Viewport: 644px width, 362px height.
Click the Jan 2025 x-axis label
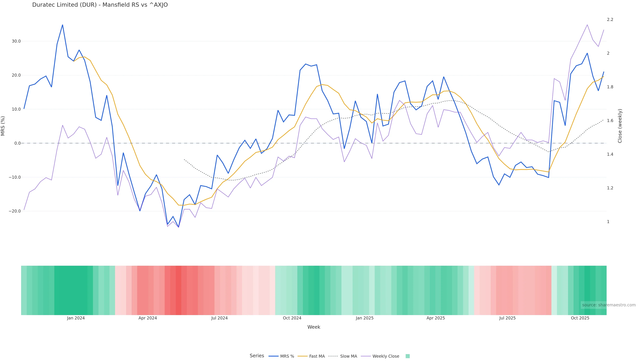(x=364, y=318)
